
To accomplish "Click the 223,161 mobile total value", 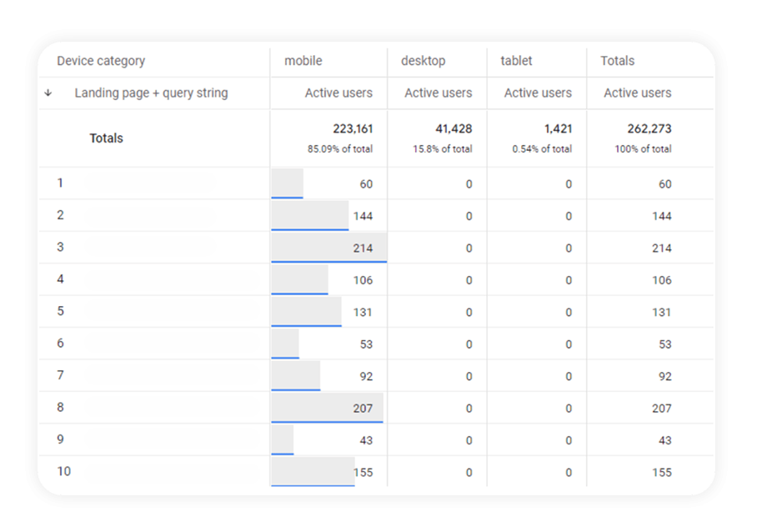I will (x=352, y=128).
